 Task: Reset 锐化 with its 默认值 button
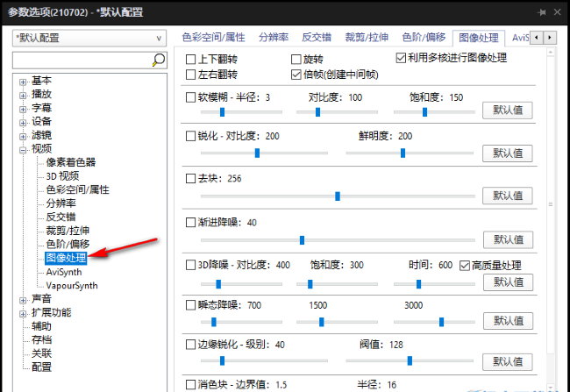coord(507,153)
